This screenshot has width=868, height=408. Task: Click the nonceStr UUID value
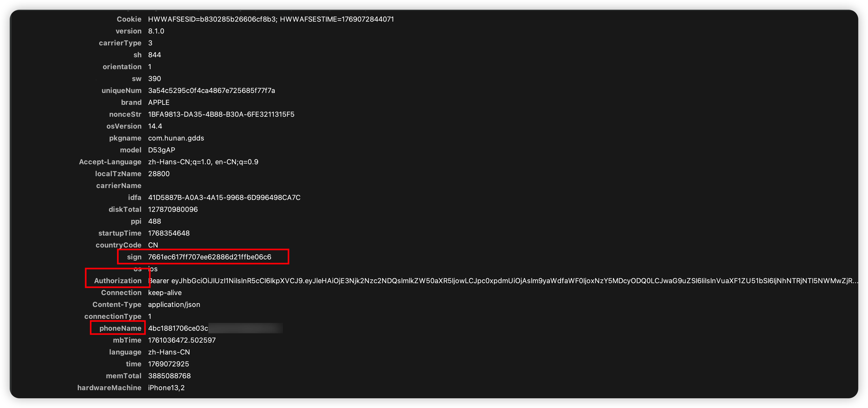tap(221, 114)
